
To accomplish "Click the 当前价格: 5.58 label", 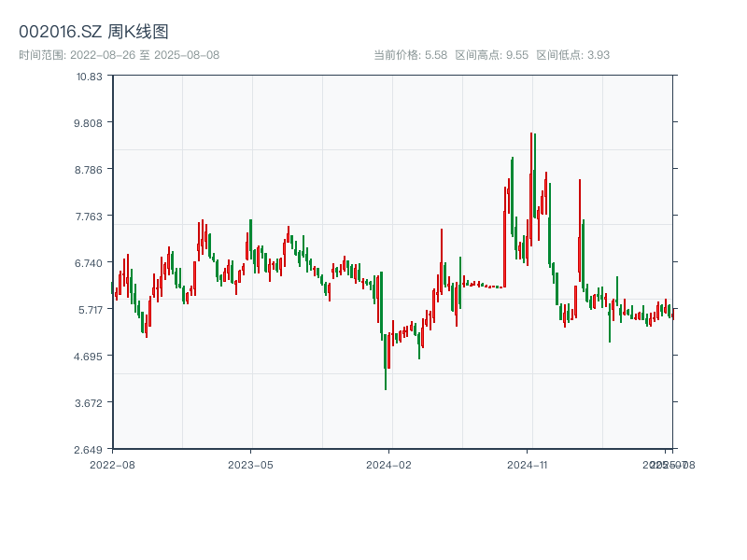I will 410,55.
